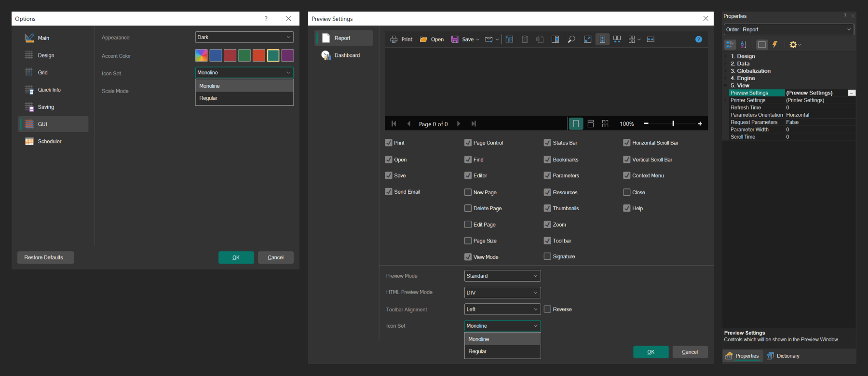Enable the New Page checkbox
Image resolution: width=868 pixels, height=376 pixels.
click(468, 192)
